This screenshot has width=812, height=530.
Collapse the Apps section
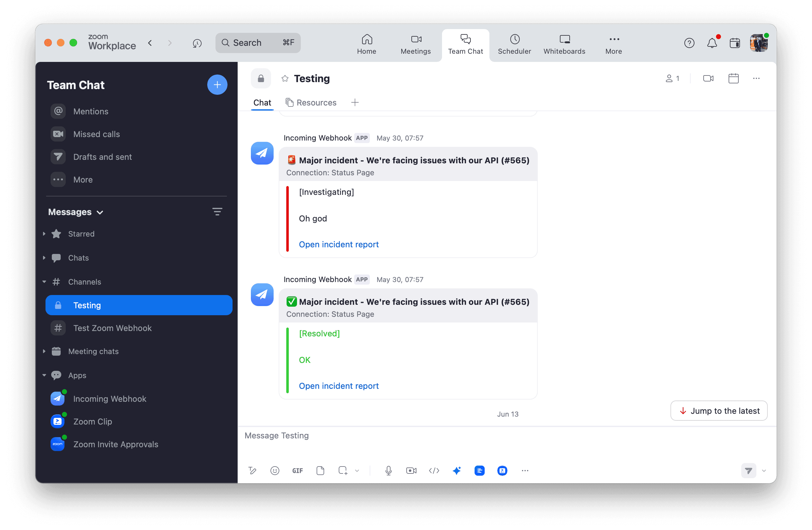point(44,375)
